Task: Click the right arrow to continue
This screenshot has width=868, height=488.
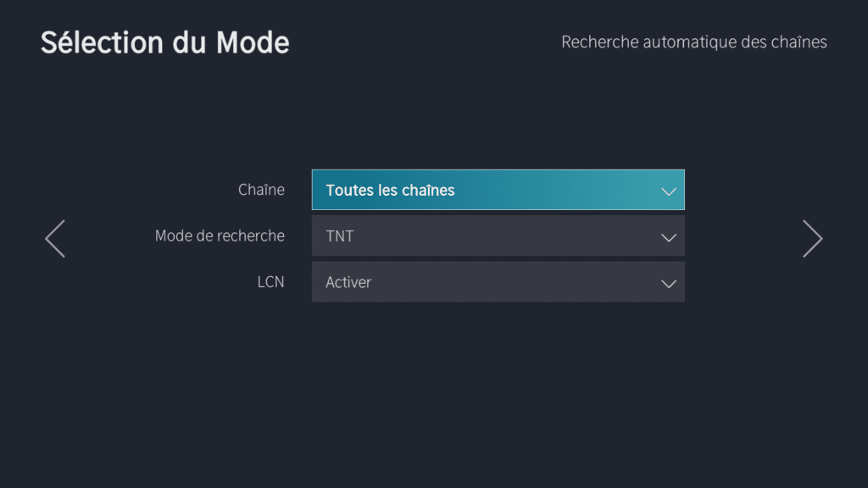Action: coord(812,239)
